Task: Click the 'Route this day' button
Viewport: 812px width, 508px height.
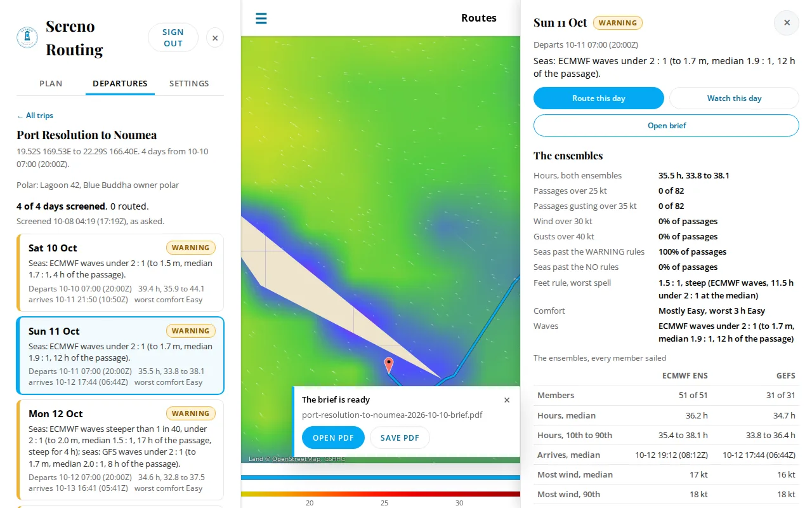Action: 599,98
